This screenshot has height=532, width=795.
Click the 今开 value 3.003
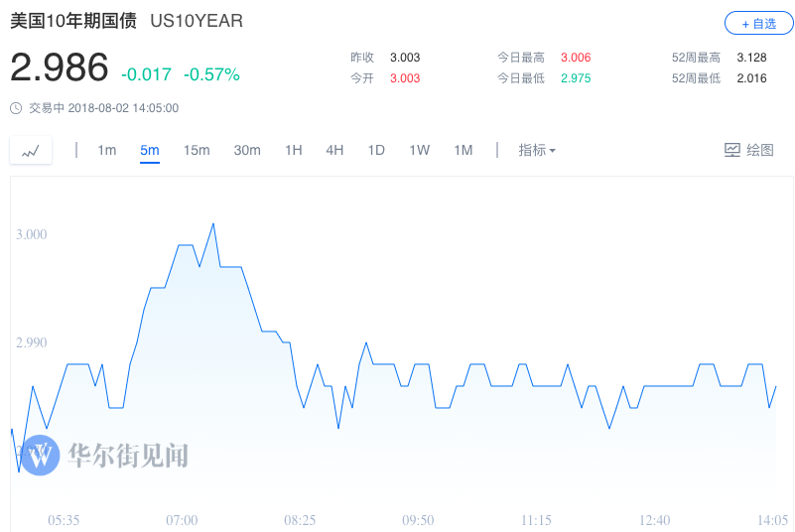point(405,78)
